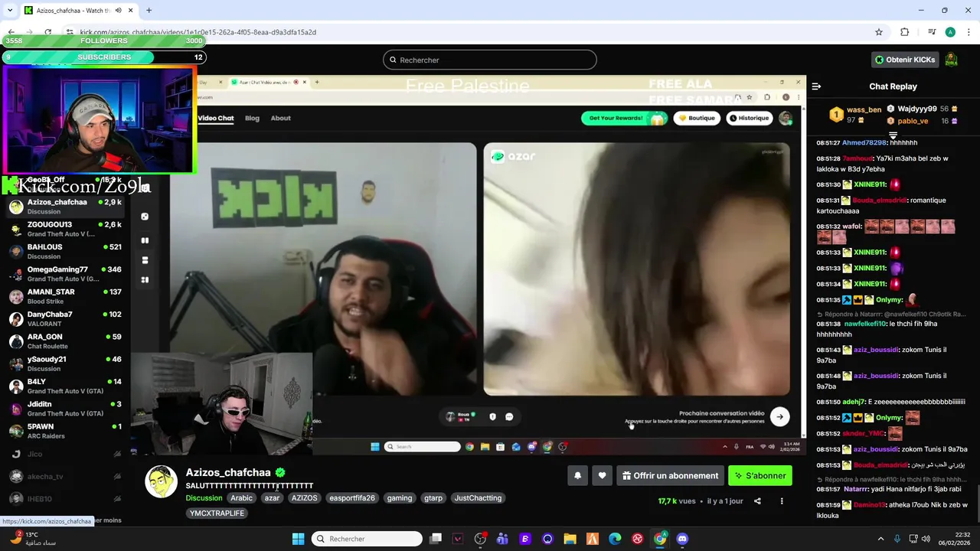Image resolution: width=980 pixels, height=551 pixels.
Task: Select the YMCXTRAPLIFE tag
Action: [x=217, y=514]
